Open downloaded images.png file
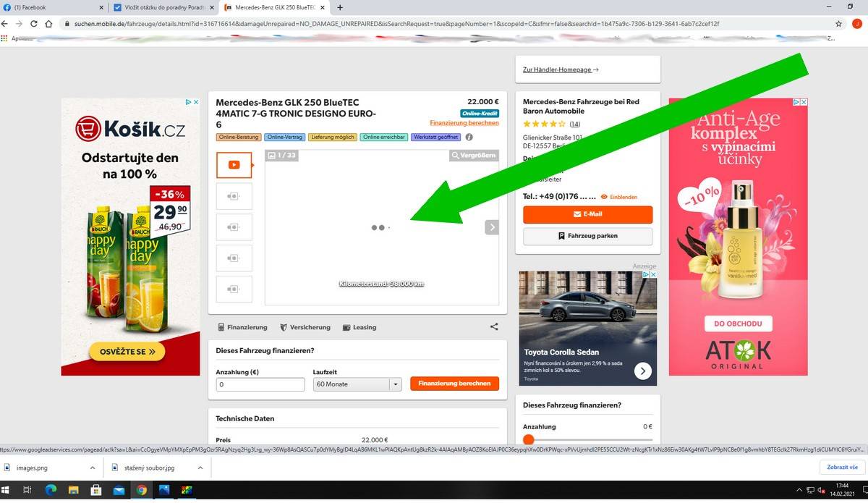The height and width of the screenshot is (503, 868). 32,468
